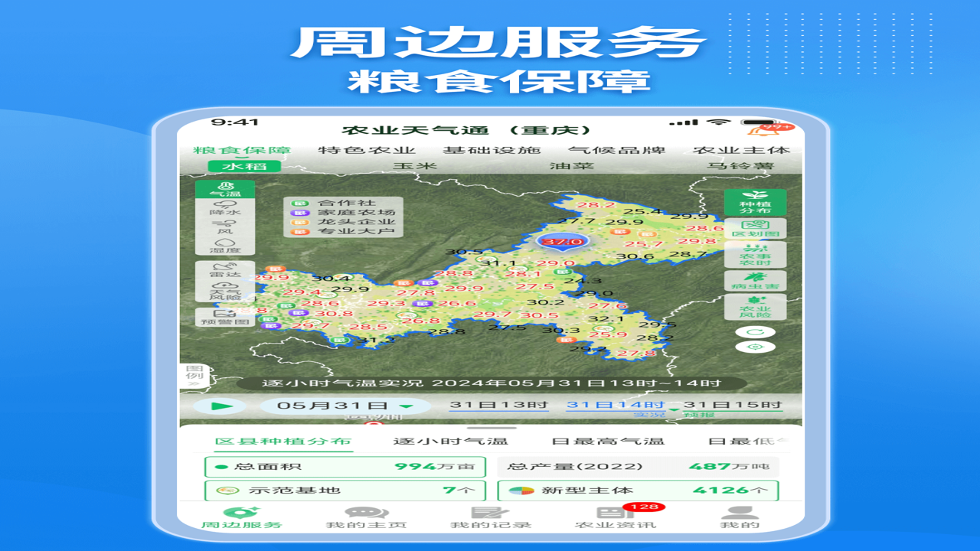
Task: Play the hourly temperature animation
Action: (220, 406)
